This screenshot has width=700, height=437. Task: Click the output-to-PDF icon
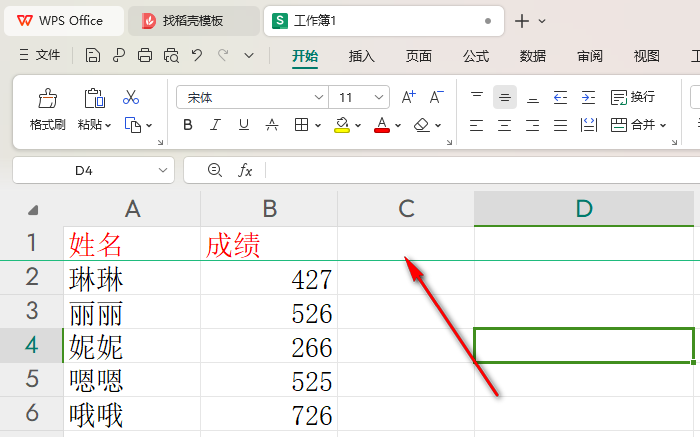coord(118,56)
